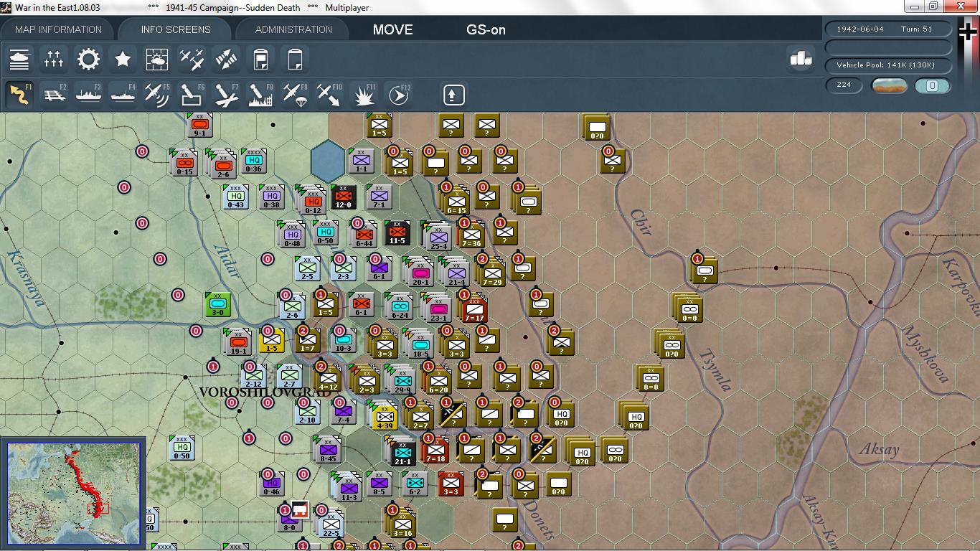Select the cyan 10-3 unit counter

click(x=343, y=340)
